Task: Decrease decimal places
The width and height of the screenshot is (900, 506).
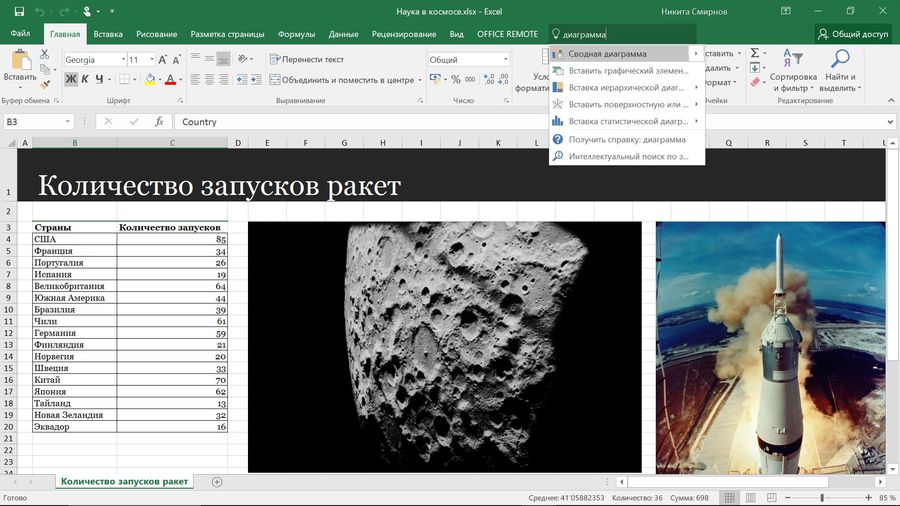Action: pyautogui.click(x=503, y=79)
